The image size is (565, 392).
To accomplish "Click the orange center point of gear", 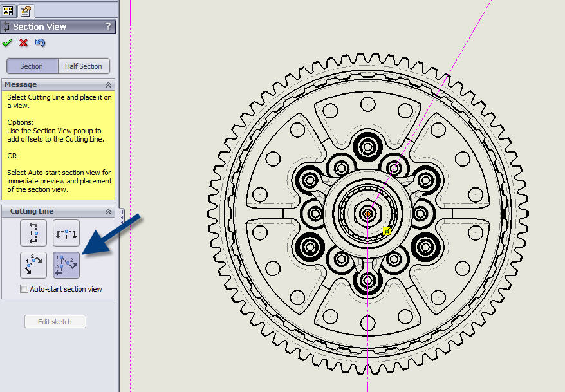I will (367, 214).
